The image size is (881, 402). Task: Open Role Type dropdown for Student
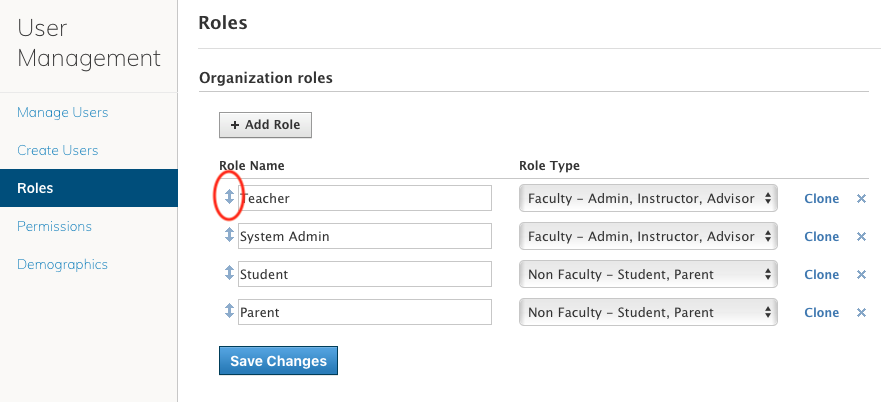tap(648, 274)
